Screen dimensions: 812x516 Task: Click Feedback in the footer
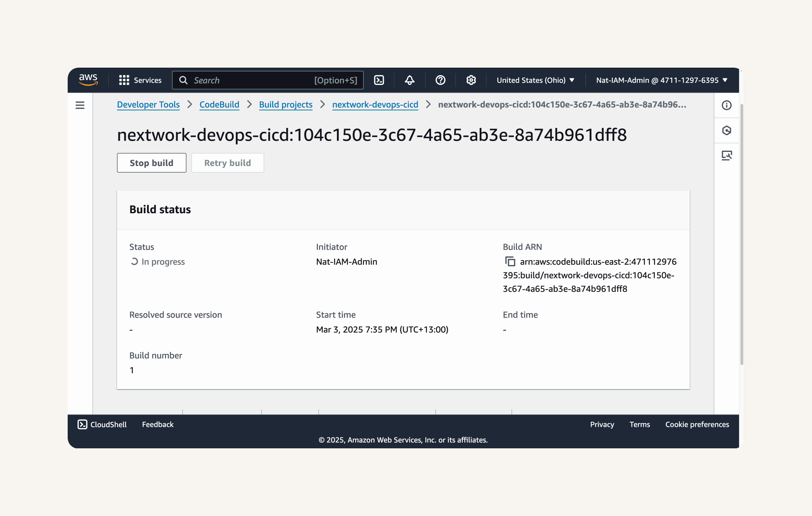pos(158,424)
